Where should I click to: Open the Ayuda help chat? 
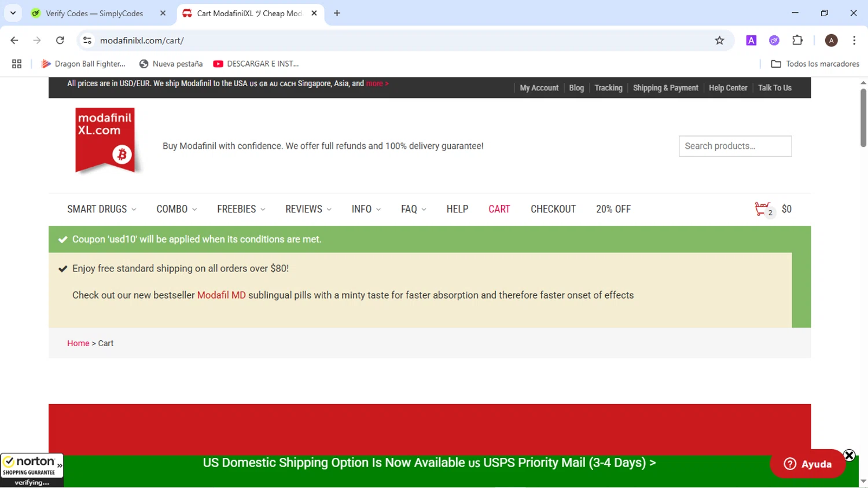point(807,464)
